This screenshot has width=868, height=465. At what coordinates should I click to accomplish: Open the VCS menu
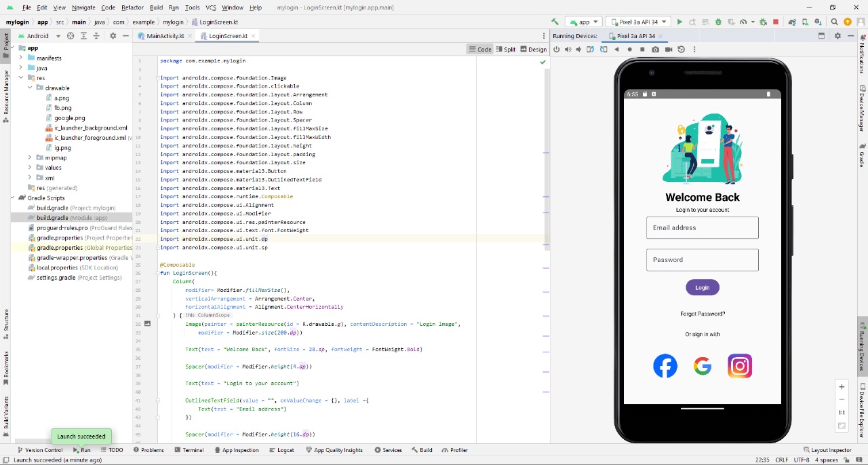point(210,7)
